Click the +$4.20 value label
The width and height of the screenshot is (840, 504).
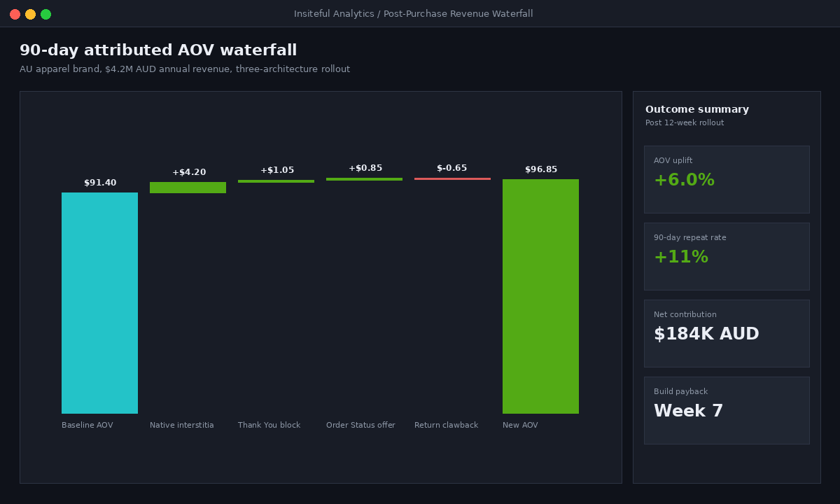(x=189, y=172)
